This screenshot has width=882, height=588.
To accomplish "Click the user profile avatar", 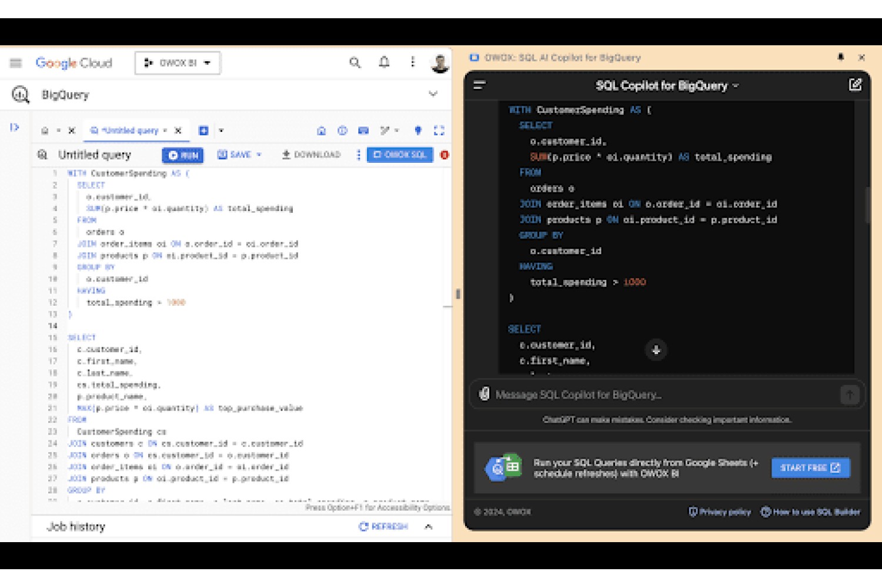I will [x=440, y=63].
